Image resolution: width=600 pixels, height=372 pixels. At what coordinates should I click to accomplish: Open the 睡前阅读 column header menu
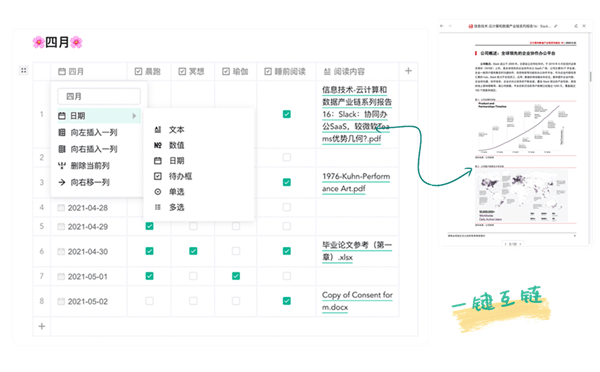pos(286,71)
